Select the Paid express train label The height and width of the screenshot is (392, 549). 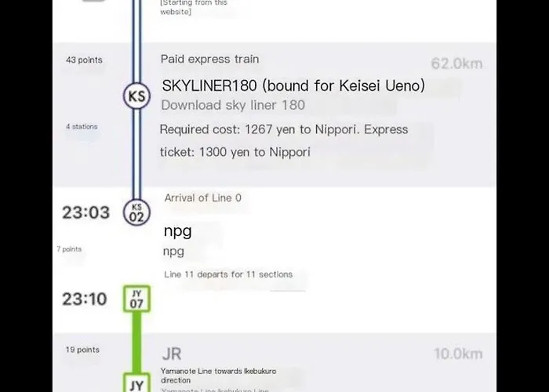(x=209, y=59)
